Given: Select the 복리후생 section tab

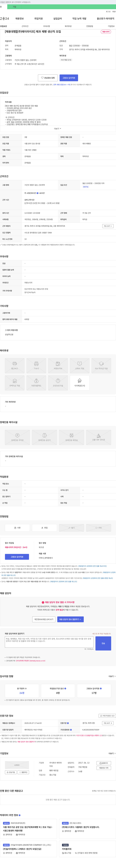Looking at the screenshot, I should [x=68, y=26].
